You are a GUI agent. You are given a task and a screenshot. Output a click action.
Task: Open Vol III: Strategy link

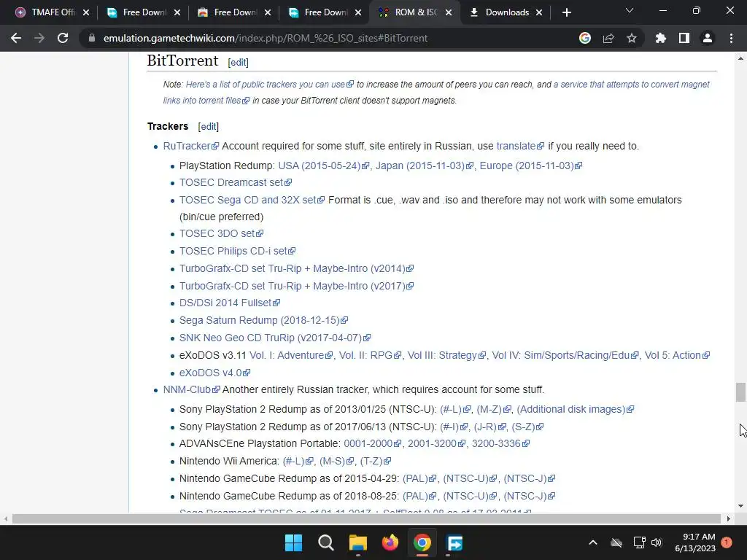click(x=447, y=356)
